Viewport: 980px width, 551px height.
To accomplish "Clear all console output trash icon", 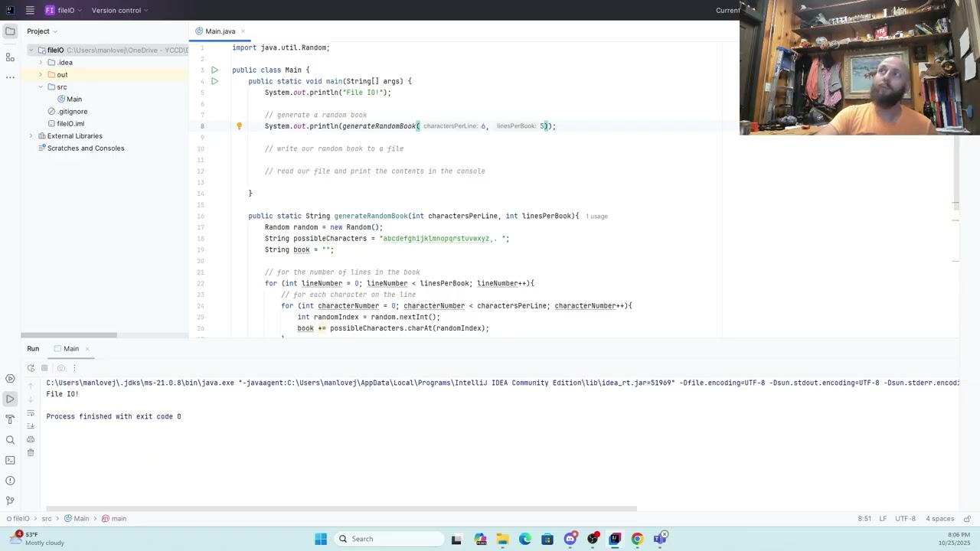I will [x=31, y=452].
